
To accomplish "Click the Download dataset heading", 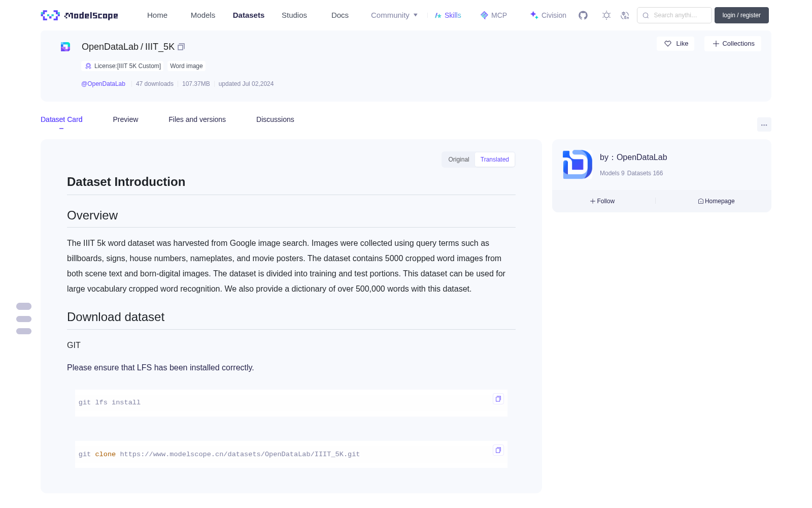I will (x=116, y=317).
